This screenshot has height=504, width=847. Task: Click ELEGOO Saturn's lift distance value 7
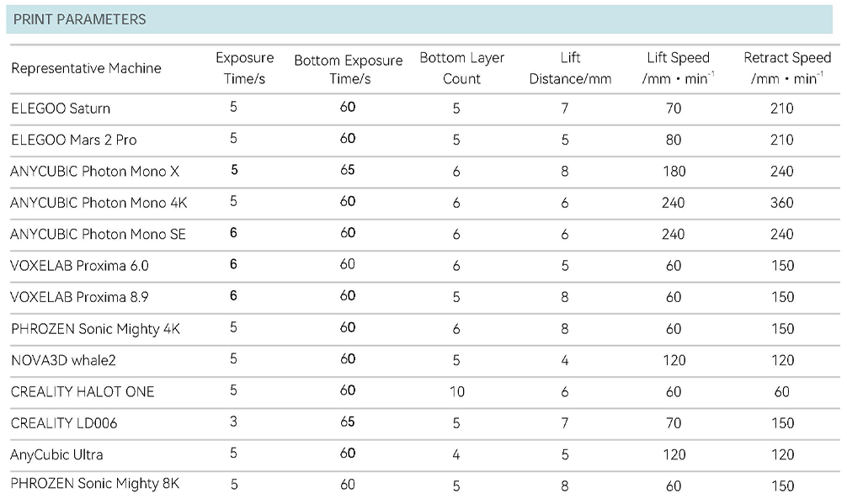[x=565, y=109]
